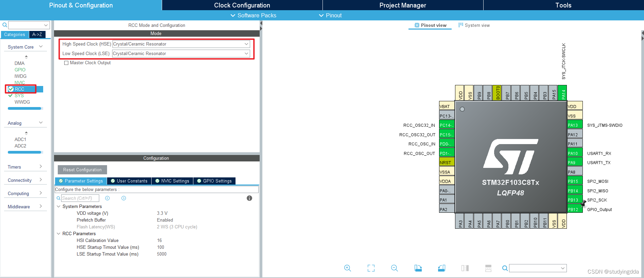Click the Analog list blue scrollbar

[x=24, y=152]
